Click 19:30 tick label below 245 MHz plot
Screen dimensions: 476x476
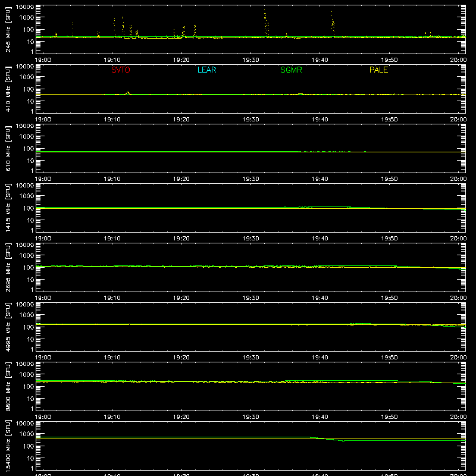tap(250, 60)
